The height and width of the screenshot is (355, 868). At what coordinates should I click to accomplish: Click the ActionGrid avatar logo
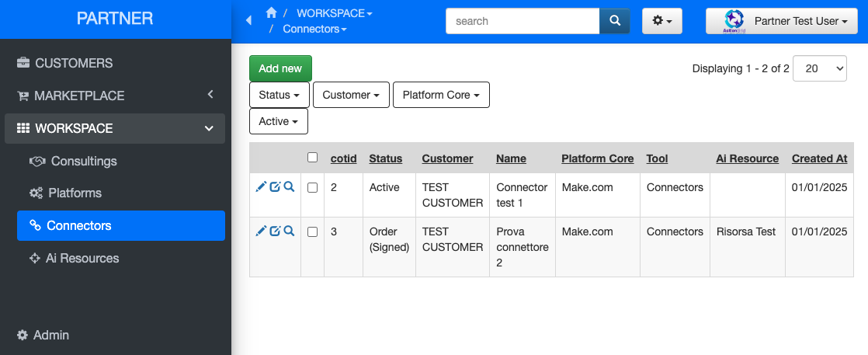click(734, 21)
